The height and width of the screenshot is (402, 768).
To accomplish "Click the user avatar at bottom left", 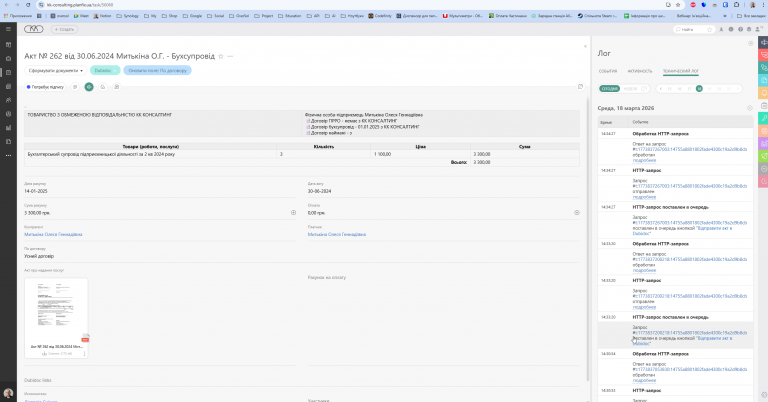I will (8, 393).
